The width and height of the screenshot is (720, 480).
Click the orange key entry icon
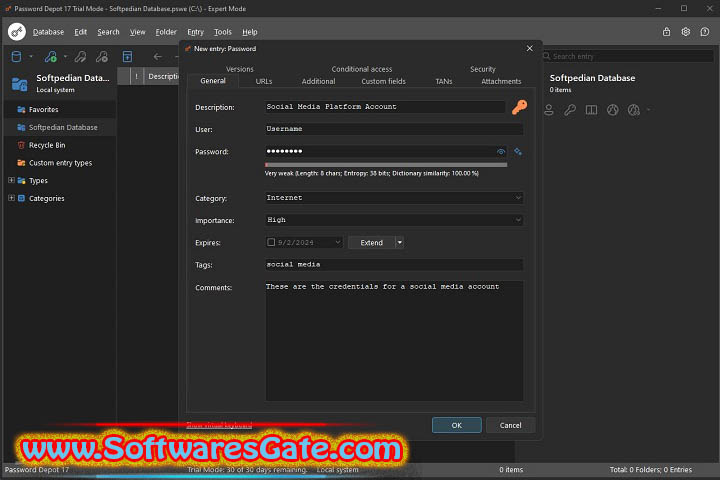pyautogui.click(x=519, y=107)
